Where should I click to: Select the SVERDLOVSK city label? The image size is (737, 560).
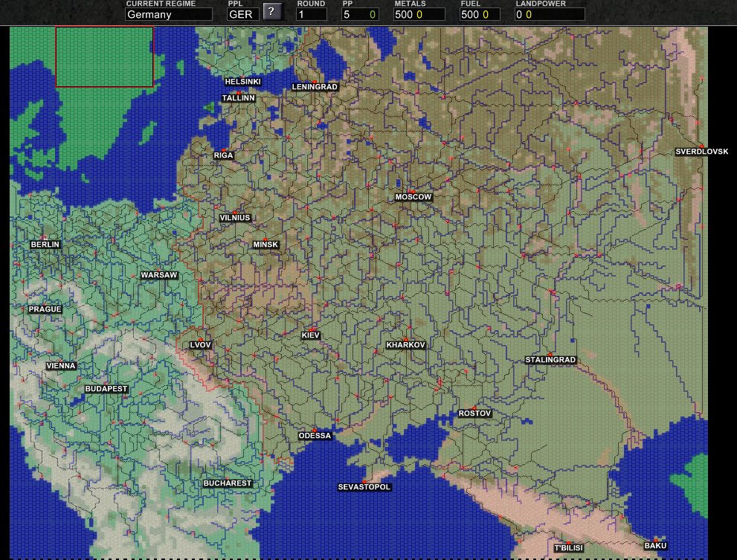702,152
